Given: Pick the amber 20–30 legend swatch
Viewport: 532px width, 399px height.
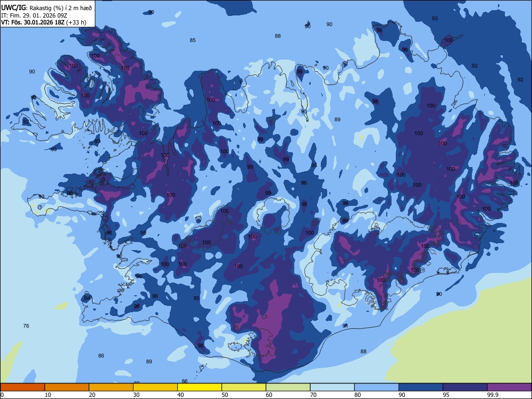Looking at the screenshot, I should [x=111, y=387].
